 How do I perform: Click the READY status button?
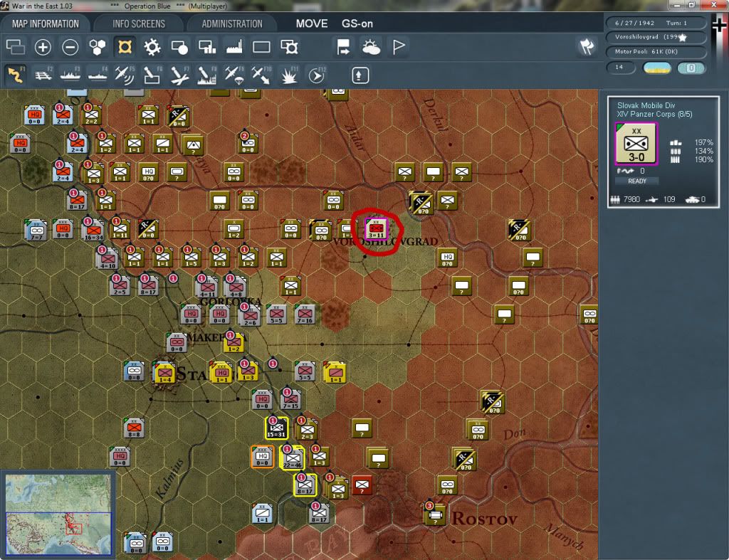point(637,181)
